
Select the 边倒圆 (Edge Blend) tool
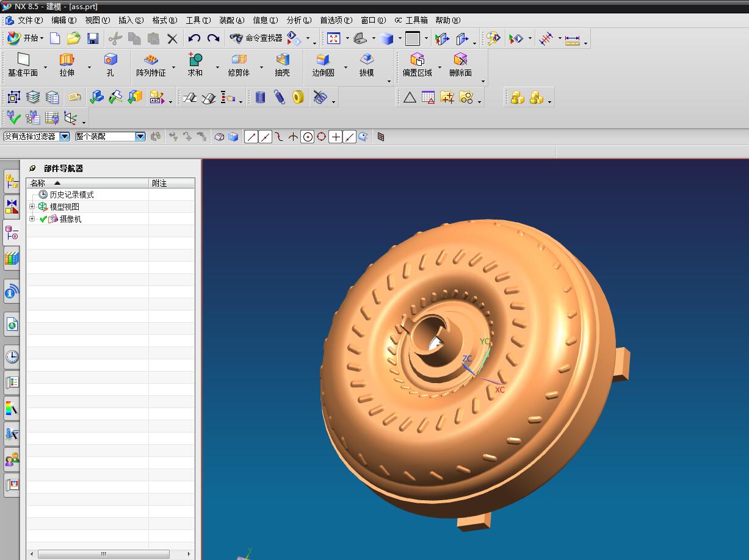point(323,65)
